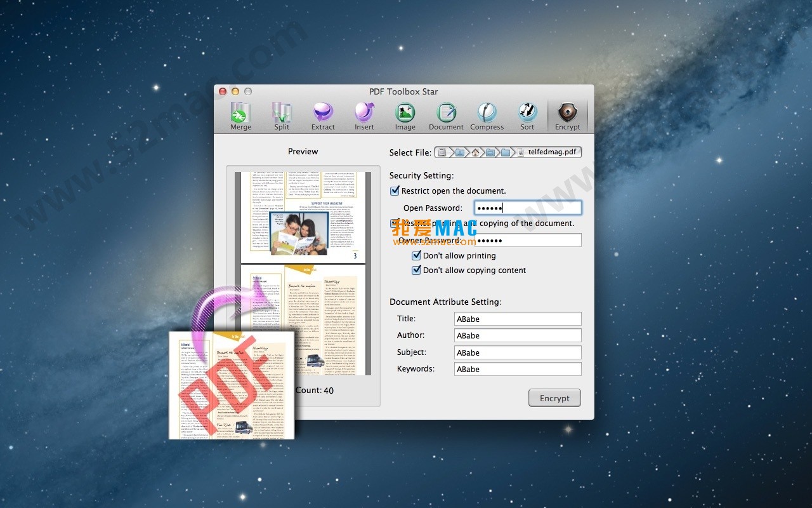Zoom the PDF Toolbox Star window
This screenshot has height=508, width=812.
(248, 91)
